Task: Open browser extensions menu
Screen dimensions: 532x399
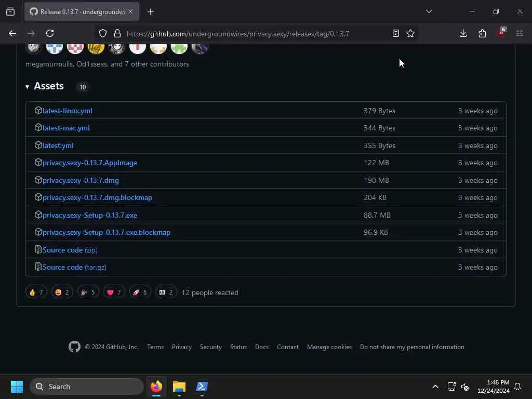Action: (x=482, y=33)
